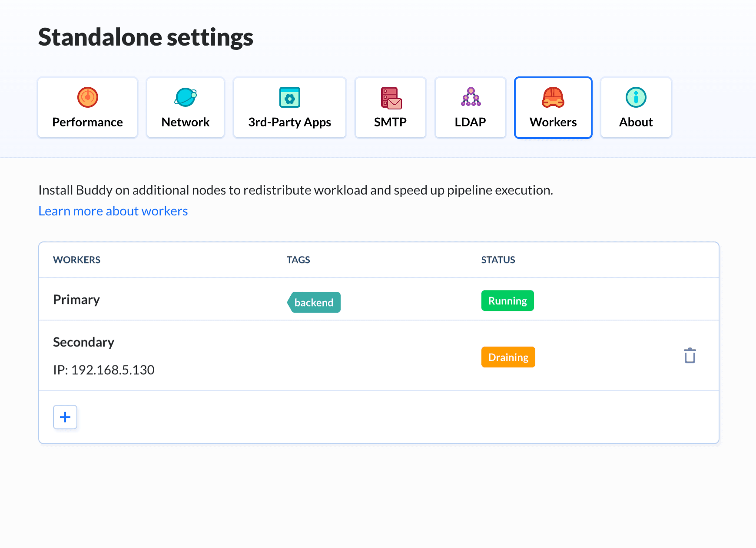756x548 pixels.
Task: Add a new worker with plus button
Action: 65,417
